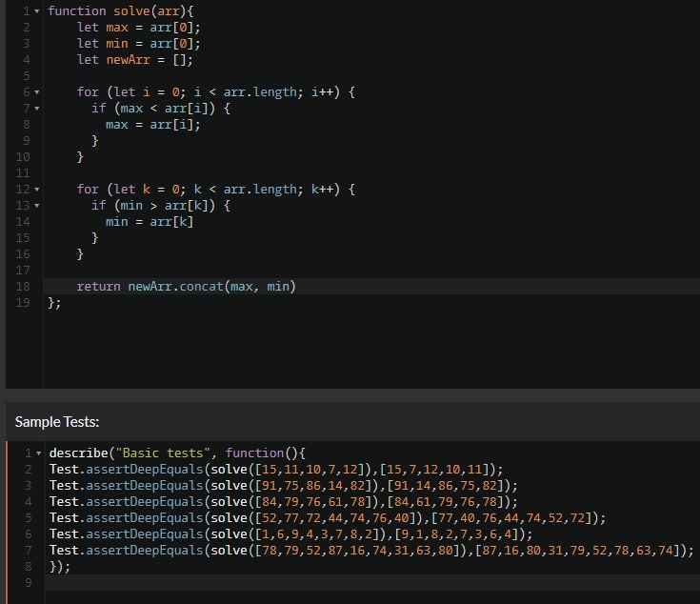Click the 'concat' method name
Image resolution: width=700 pixels, height=604 pixels.
pos(201,287)
